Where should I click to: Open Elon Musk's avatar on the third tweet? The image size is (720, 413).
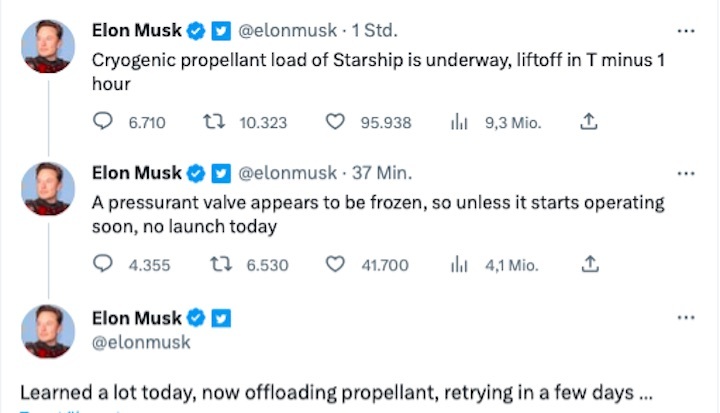click(x=47, y=332)
